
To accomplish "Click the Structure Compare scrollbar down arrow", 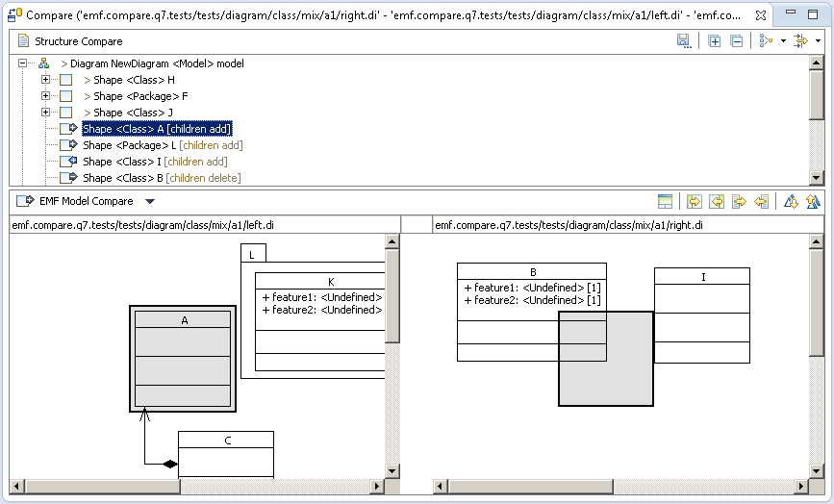I will (817, 178).
